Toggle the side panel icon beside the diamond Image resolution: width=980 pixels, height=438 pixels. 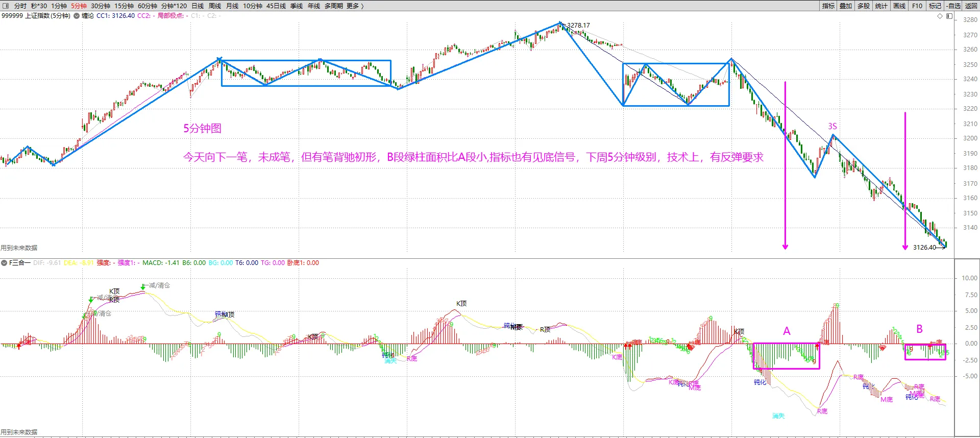949,16
